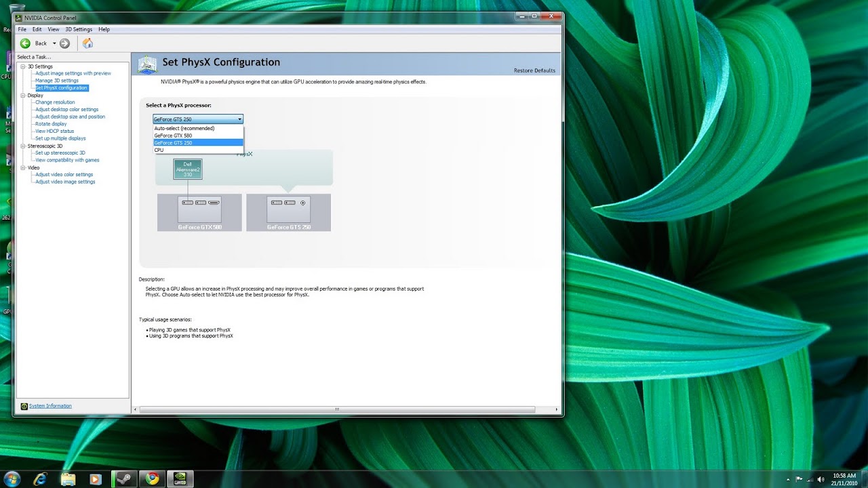This screenshot has width=868, height=488.
Task: Click the NVIDIA Control Panel home icon
Action: [87, 43]
